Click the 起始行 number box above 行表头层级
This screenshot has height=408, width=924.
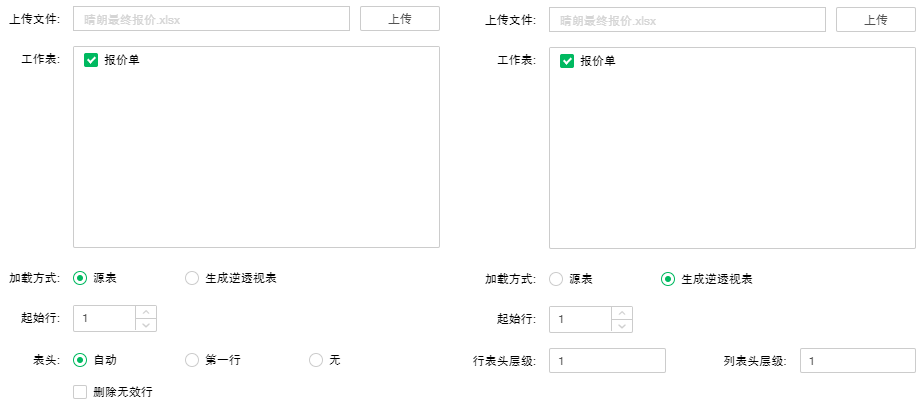pyautogui.click(x=580, y=318)
